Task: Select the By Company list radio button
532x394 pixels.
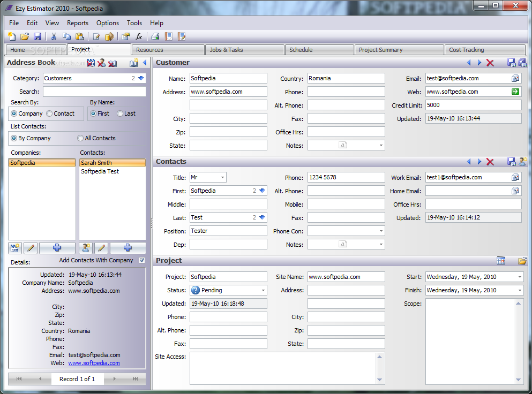Action: 14,138
